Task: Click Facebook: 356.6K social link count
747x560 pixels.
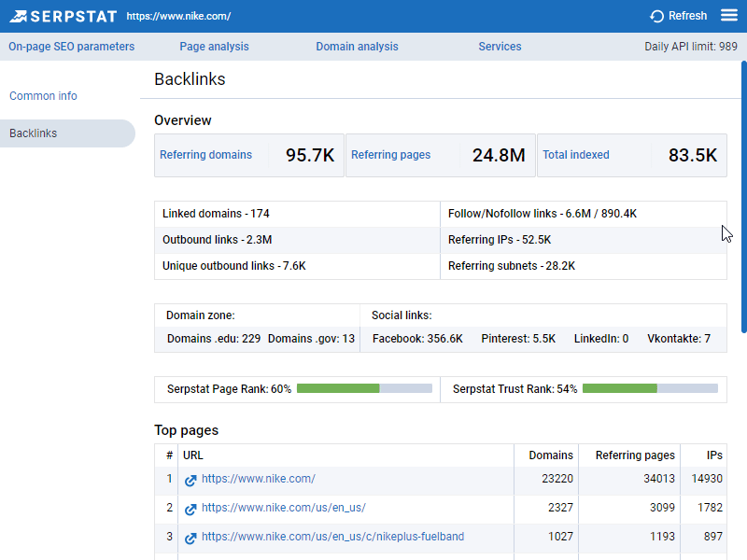Action: [x=417, y=339]
